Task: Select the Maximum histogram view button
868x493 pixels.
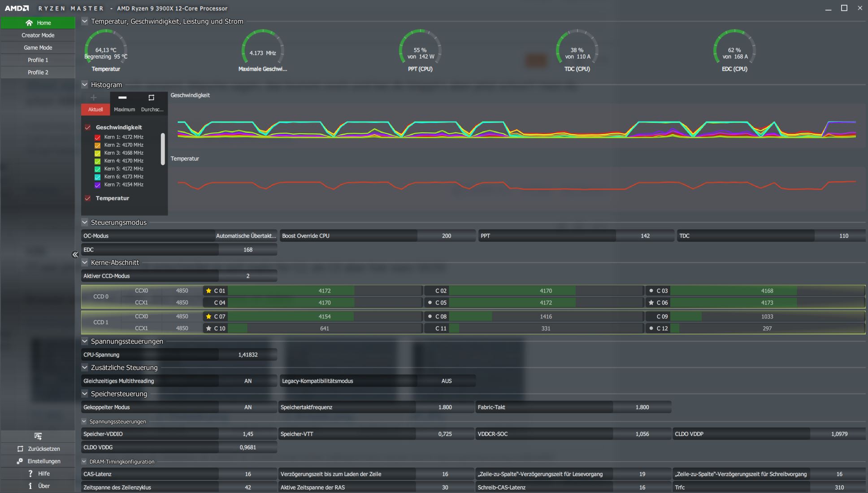Action: (124, 109)
